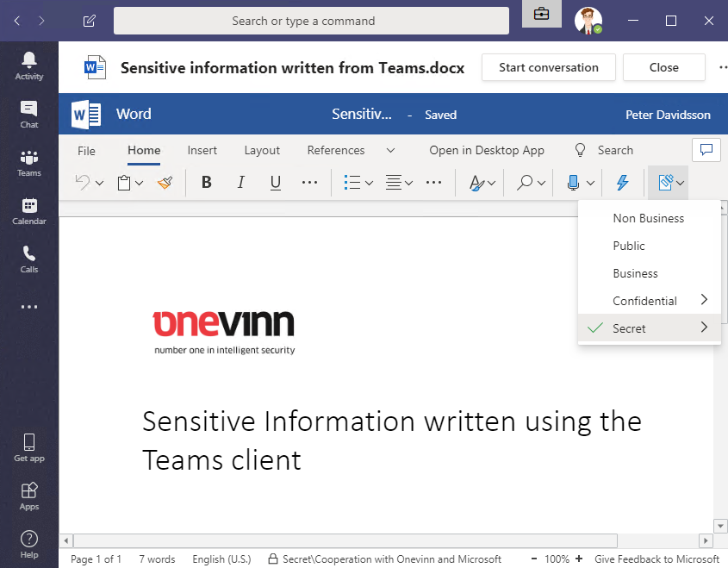Go back using the back arrow
The image size is (728, 568).
tap(17, 21)
